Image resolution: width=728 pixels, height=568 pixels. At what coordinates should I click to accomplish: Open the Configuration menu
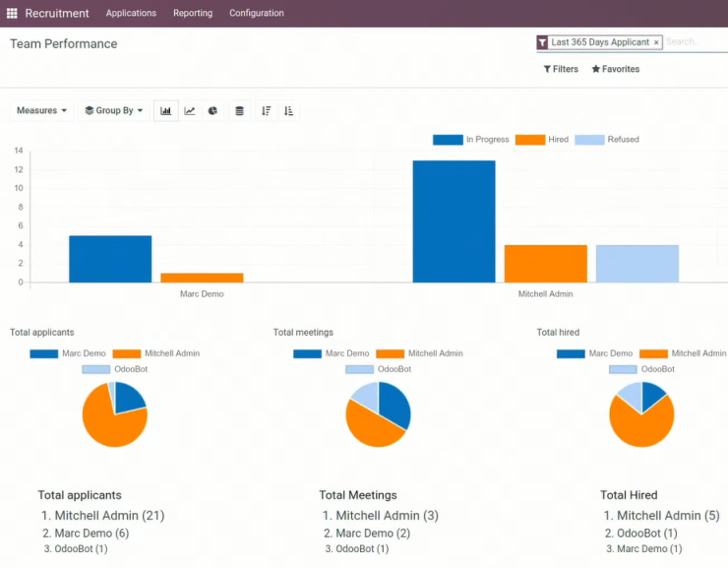coord(257,13)
